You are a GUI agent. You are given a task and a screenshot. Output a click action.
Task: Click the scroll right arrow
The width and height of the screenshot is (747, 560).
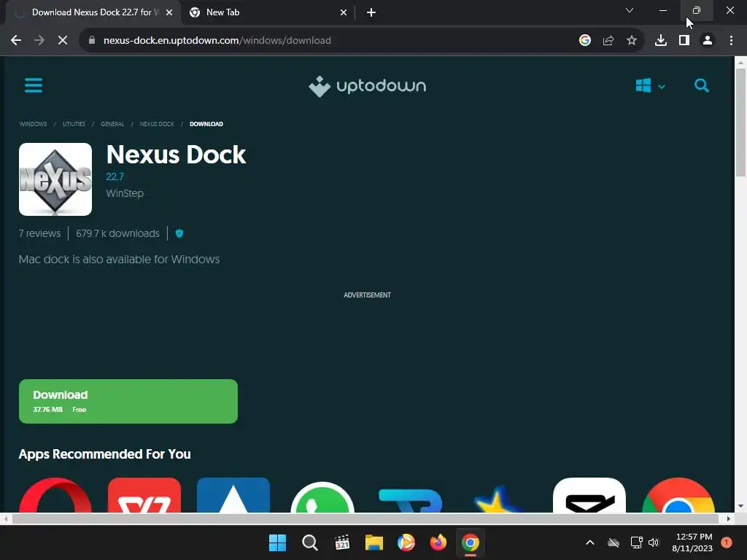[x=729, y=518]
